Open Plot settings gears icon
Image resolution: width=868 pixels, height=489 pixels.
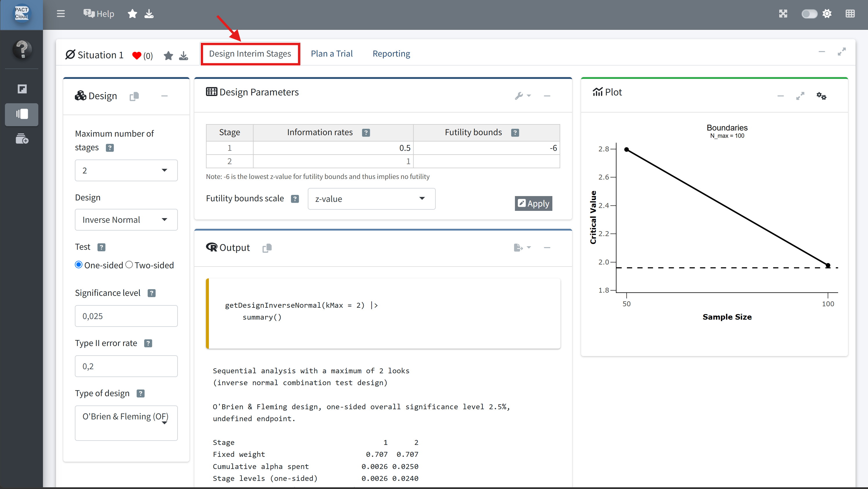click(x=821, y=96)
